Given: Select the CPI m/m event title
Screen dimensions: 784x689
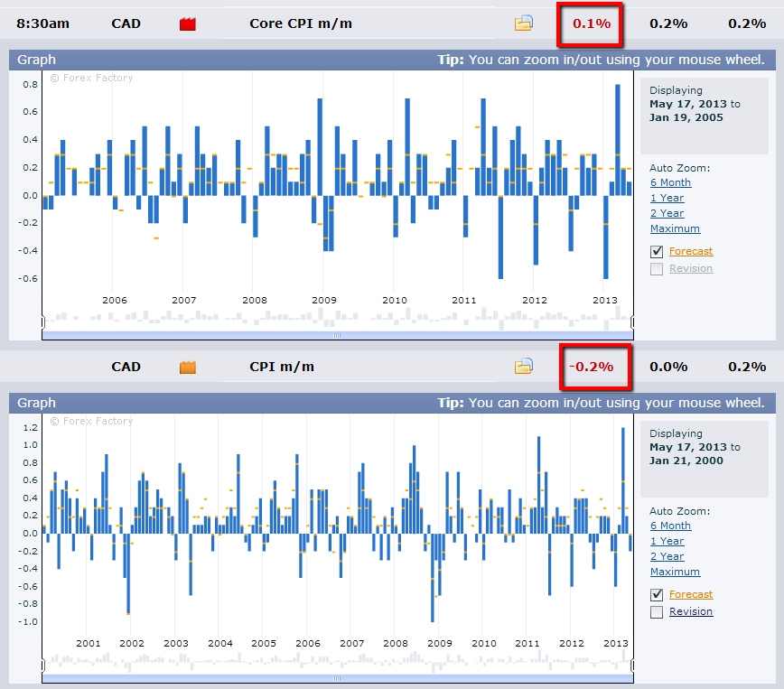Looking at the screenshot, I should pyautogui.click(x=282, y=367).
